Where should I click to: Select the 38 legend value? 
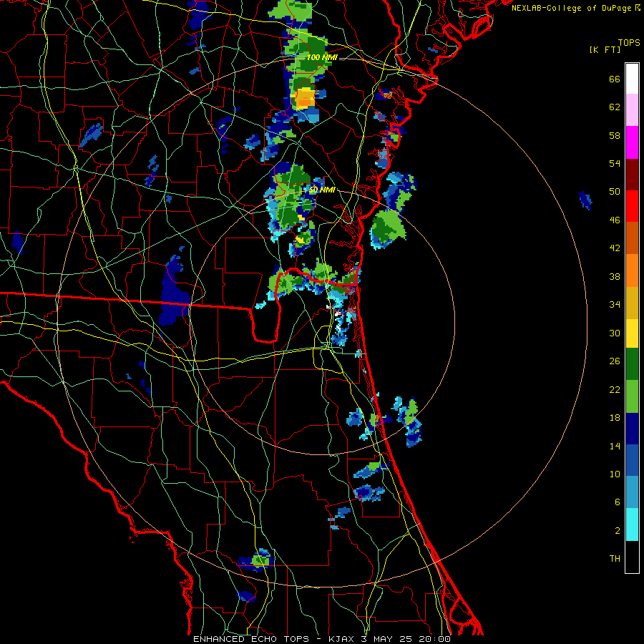[x=615, y=277]
